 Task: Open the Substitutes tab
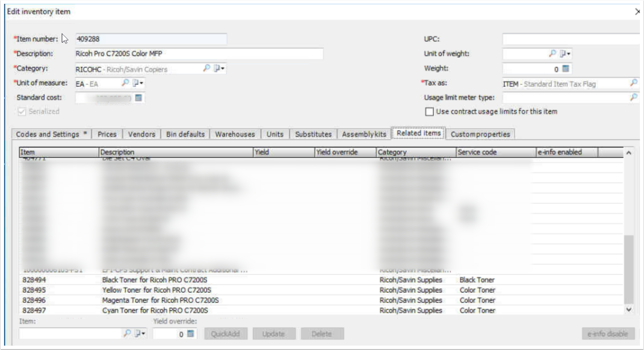click(x=313, y=134)
